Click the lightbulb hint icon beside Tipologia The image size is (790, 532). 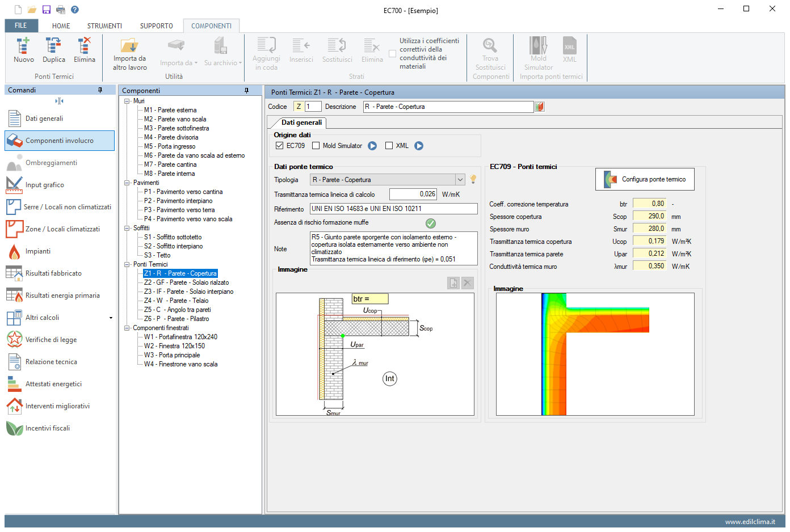pyautogui.click(x=473, y=179)
